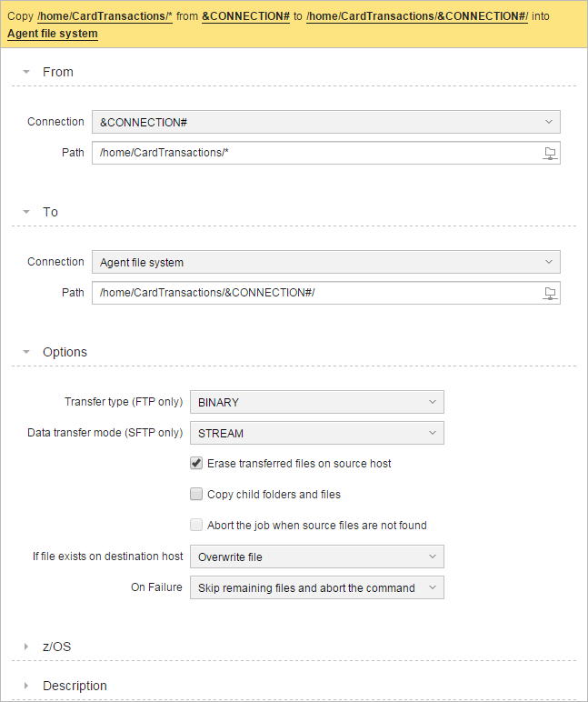Screen dimensions: 588x702
Task: Expand the Description section
Action: point(27,686)
